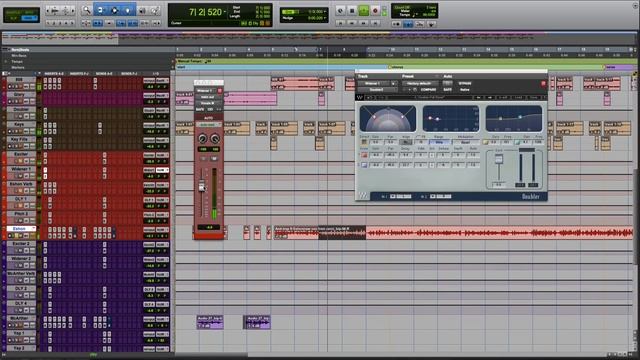
Task: Close the floating Widener 1 fader window
Action: 220,90
